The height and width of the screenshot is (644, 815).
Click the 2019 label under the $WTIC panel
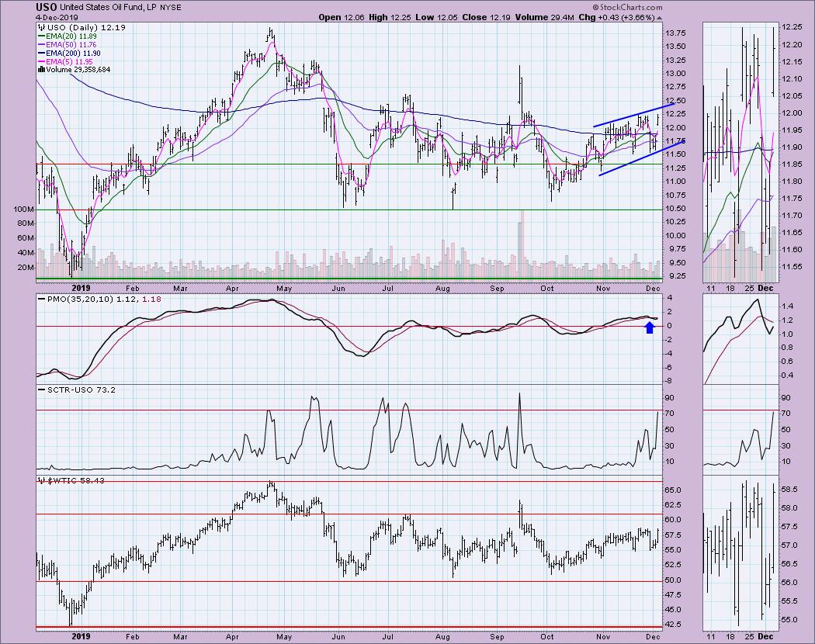pyautogui.click(x=81, y=637)
